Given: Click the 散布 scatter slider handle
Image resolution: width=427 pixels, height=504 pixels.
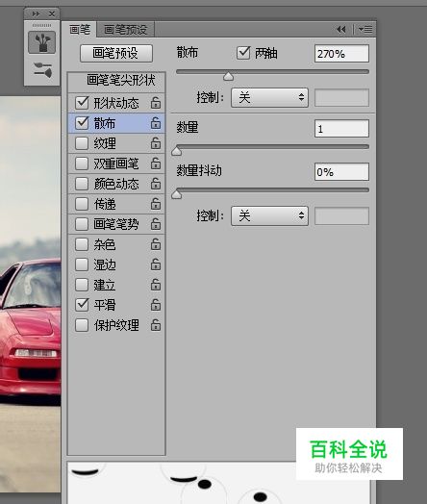Looking at the screenshot, I should pyautogui.click(x=228, y=77).
